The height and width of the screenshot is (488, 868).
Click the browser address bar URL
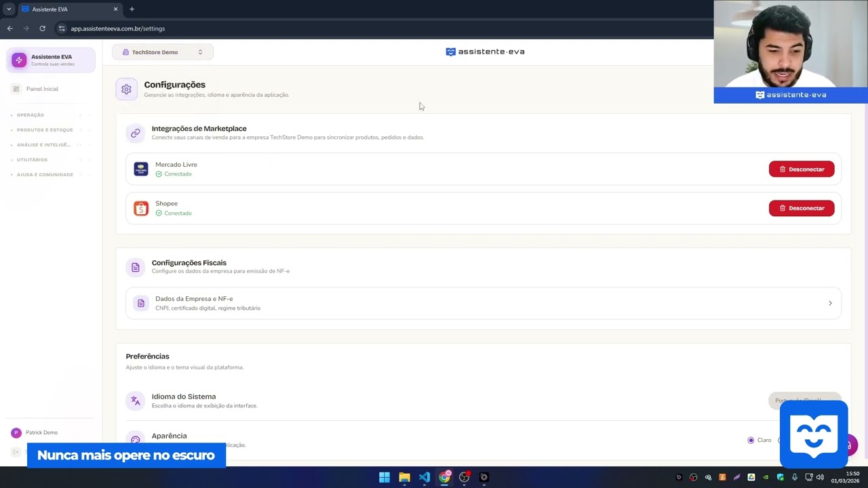[x=118, y=28]
